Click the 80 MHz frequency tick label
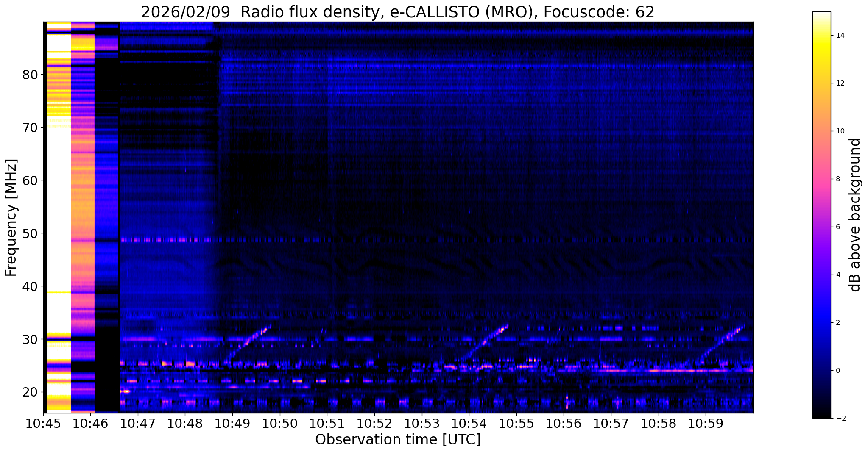 pyautogui.click(x=30, y=75)
